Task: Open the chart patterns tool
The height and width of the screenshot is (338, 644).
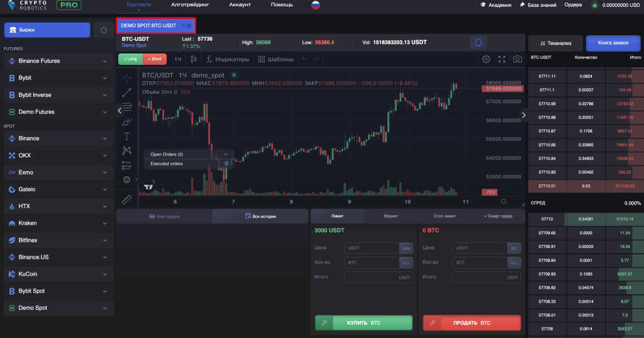Action: point(126,150)
